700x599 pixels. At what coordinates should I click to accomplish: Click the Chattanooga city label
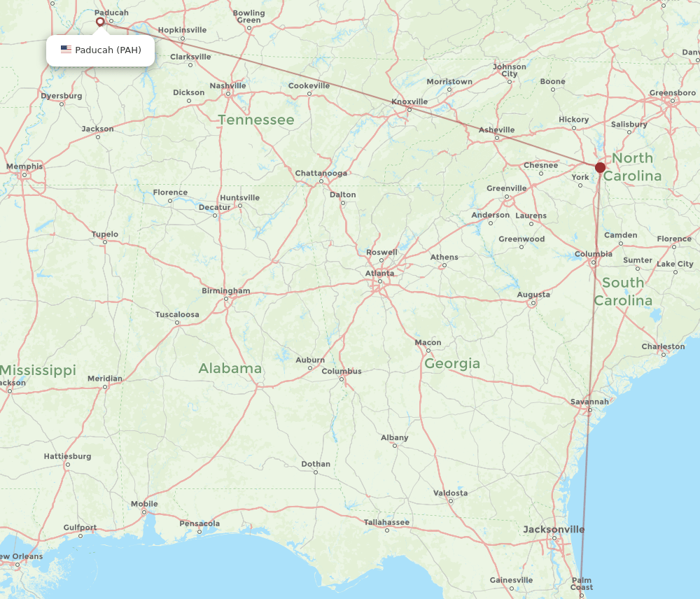click(321, 173)
